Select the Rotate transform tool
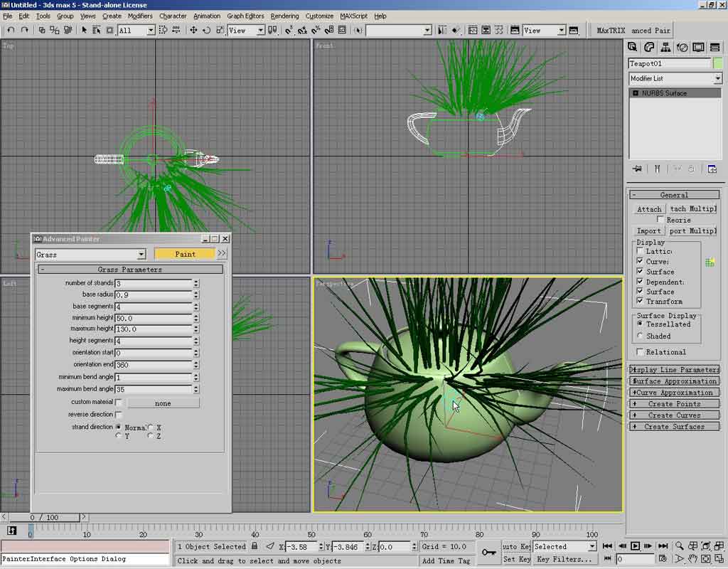This screenshot has height=569, width=728. (x=206, y=30)
